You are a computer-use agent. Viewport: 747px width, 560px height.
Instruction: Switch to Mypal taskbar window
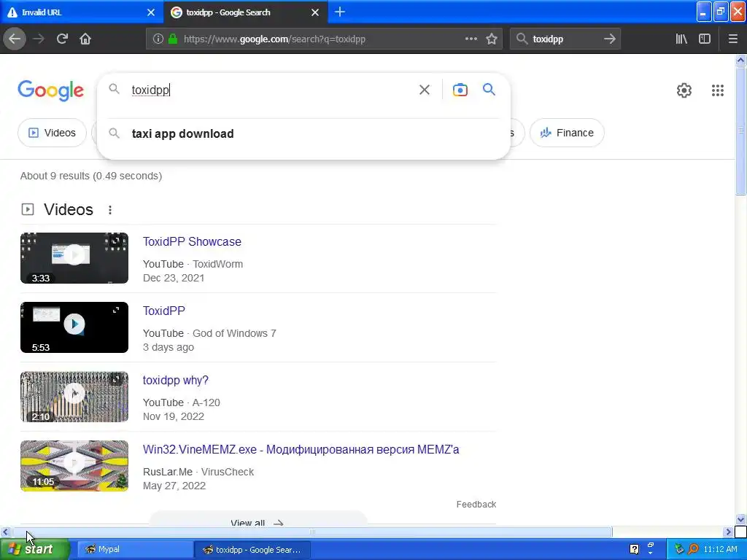pyautogui.click(x=135, y=549)
